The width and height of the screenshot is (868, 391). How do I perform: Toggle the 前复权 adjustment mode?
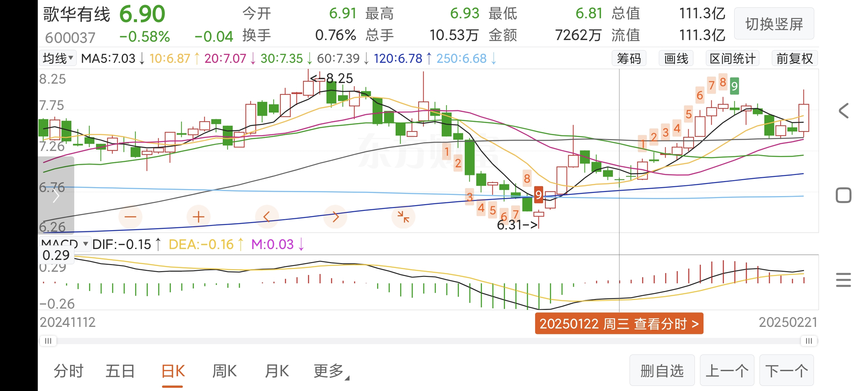(794, 59)
